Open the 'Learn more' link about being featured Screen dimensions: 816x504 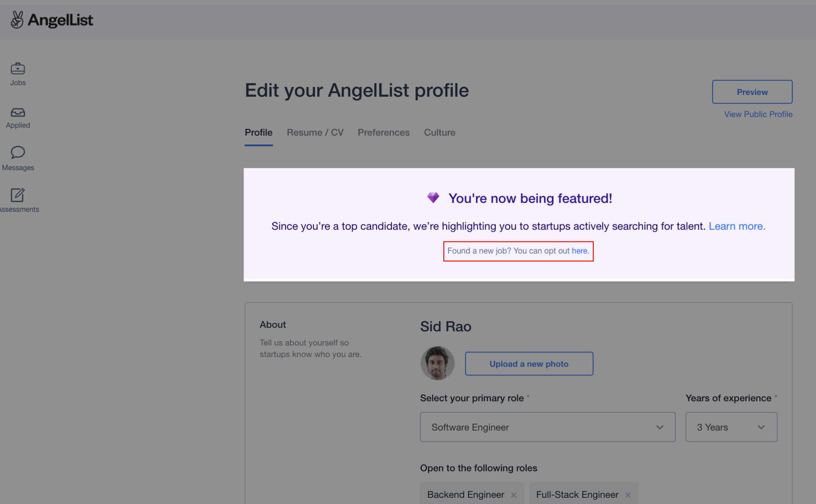(x=736, y=226)
